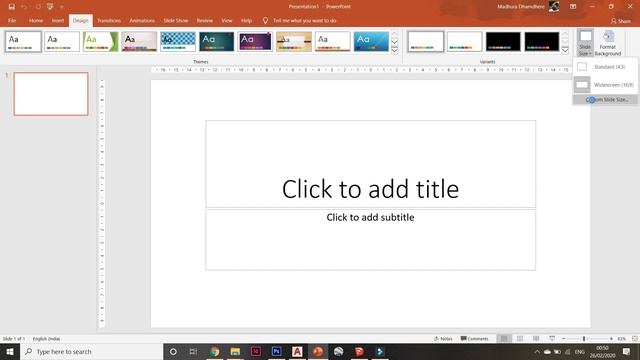
Task: Expand the Themes gallery More arrow
Action: [395, 50]
